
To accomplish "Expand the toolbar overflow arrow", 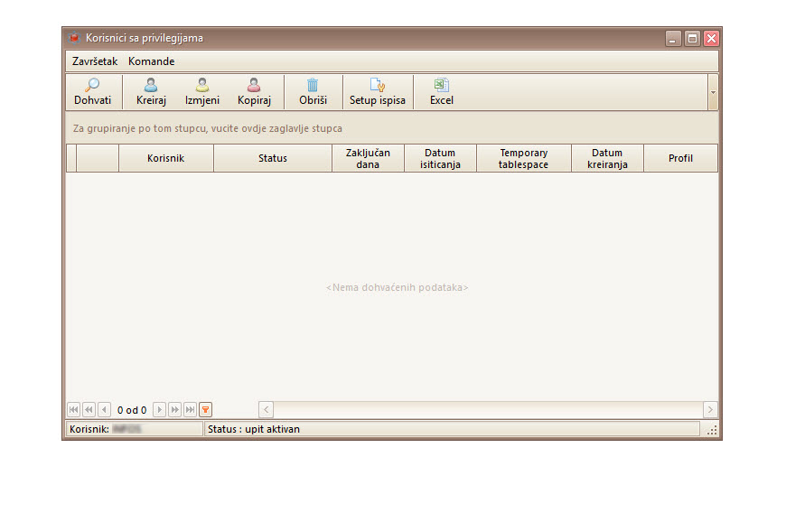I will point(713,92).
